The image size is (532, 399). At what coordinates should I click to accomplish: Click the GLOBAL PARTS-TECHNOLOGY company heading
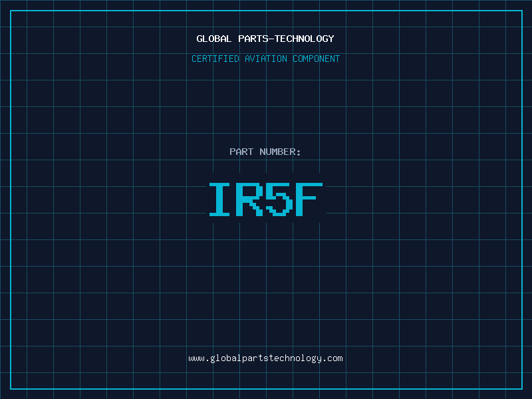tap(265, 39)
